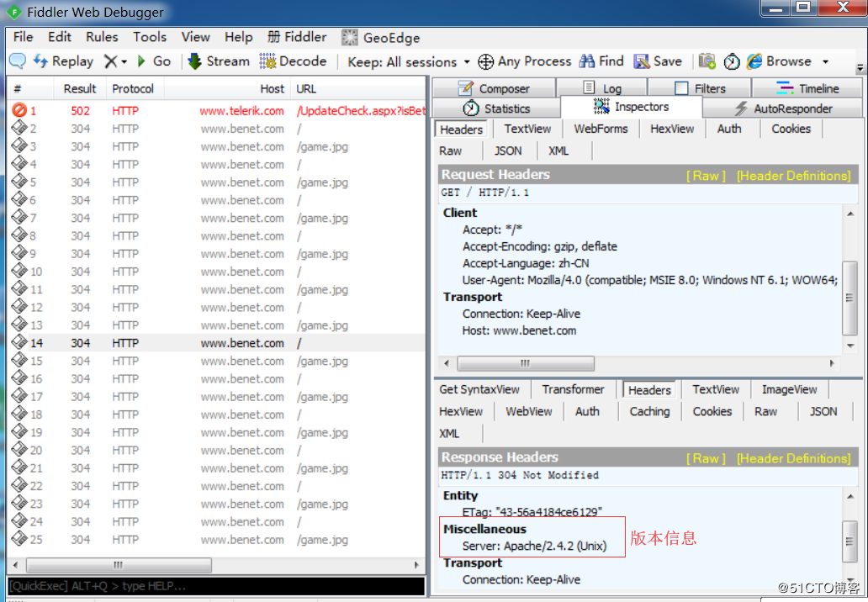Switch to the Filters tab
This screenshot has width=868, height=602.
(x=700, y=88)
